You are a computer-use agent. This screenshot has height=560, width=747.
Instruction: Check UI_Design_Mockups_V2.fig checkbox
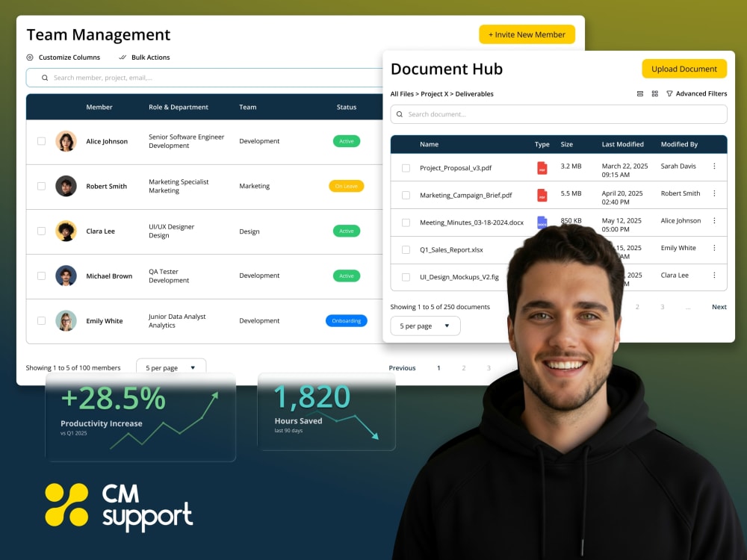tap(406, 277)
